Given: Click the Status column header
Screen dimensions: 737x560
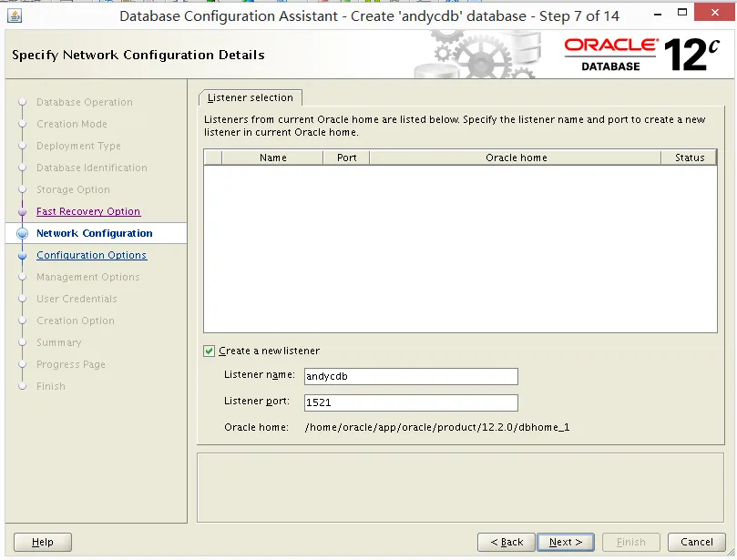Looking at the screenshot, I should point(689,158).
